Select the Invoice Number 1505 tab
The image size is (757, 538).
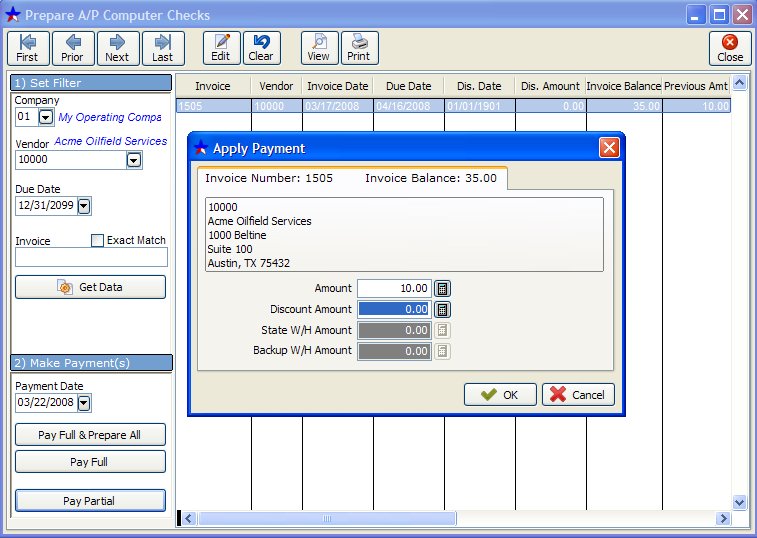pos(351,178)
